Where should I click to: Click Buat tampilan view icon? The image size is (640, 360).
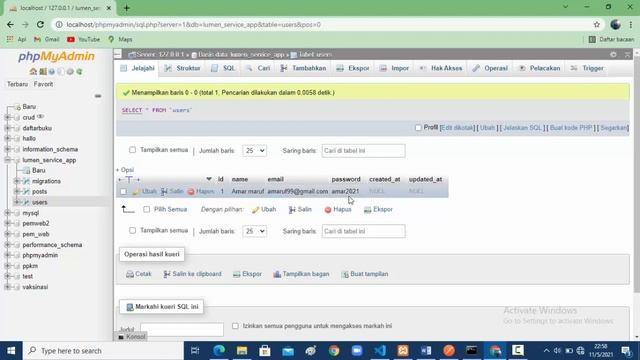click(345, 274)
